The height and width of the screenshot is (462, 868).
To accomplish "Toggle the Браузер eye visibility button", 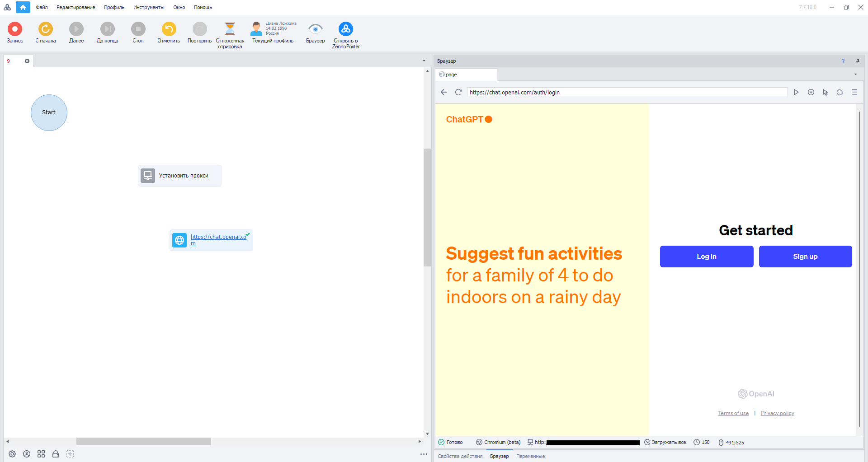I will 315,29.
